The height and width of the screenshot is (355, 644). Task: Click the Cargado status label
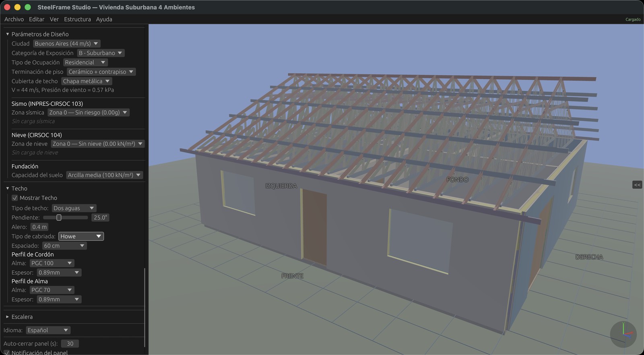(x=633, y=19)
